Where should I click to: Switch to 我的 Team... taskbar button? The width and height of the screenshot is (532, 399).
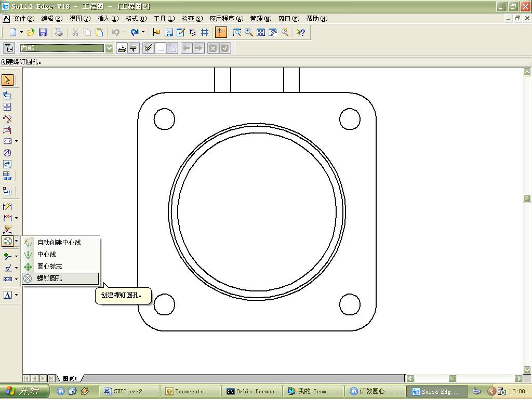[314, 392]
